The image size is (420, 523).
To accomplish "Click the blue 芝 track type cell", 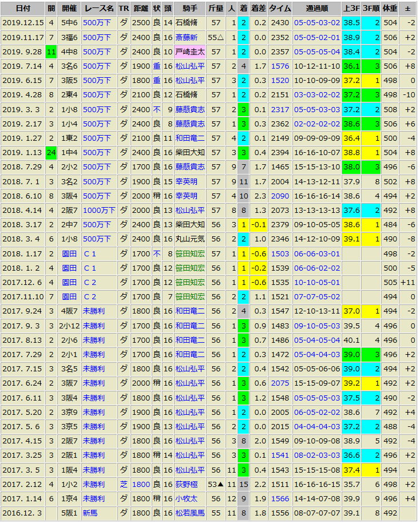I will click(x=123, y=484).
